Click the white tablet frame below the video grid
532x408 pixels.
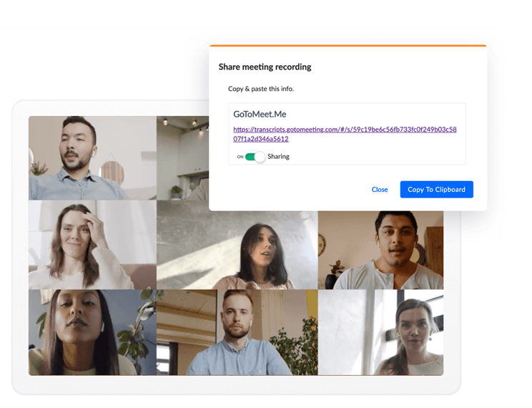tap(236, 385)
